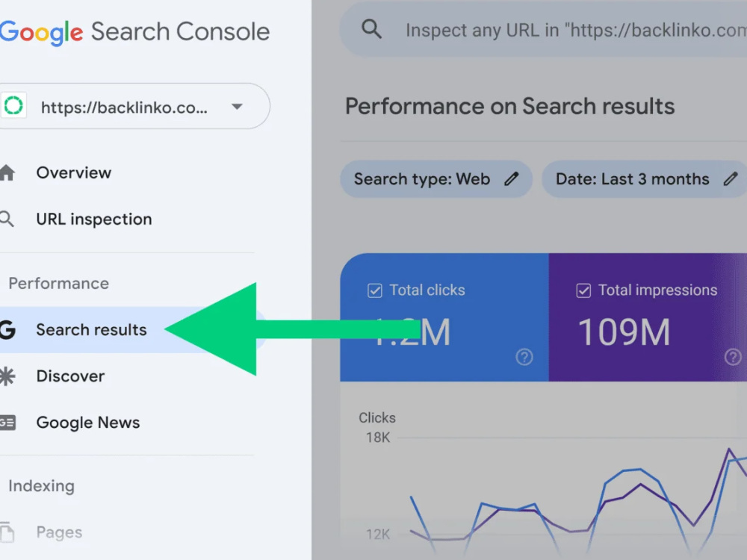The image size is (747, 560).
Task: Open the property selector dropdown arrow
Action: click(x=237, y=107)
